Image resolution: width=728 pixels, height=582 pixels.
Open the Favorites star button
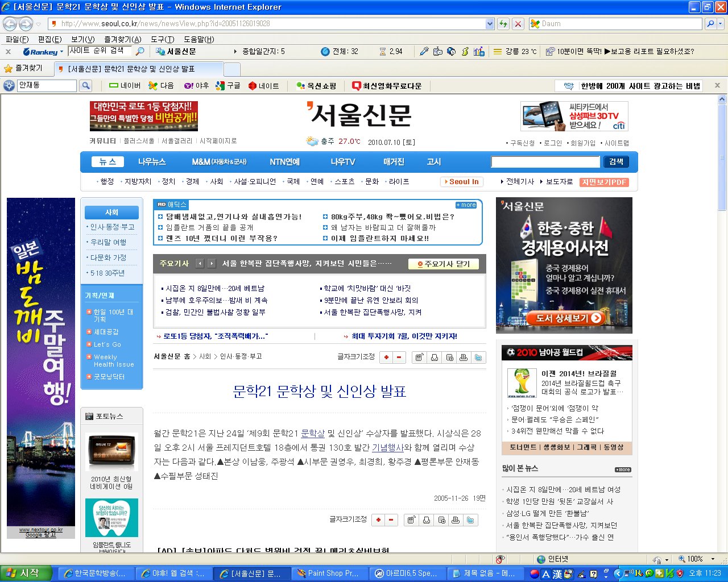point(23,68)
